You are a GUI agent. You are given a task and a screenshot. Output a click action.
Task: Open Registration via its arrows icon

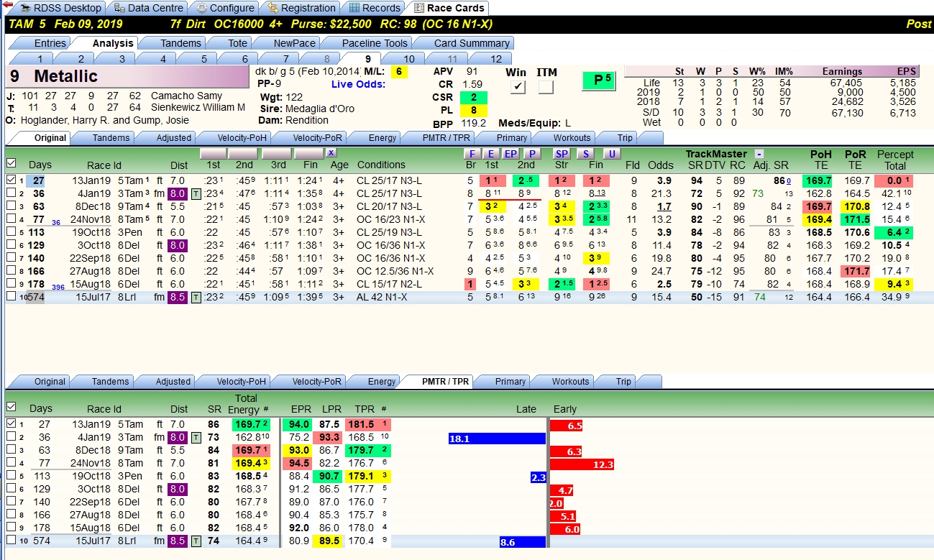click(x=273, y=8)
